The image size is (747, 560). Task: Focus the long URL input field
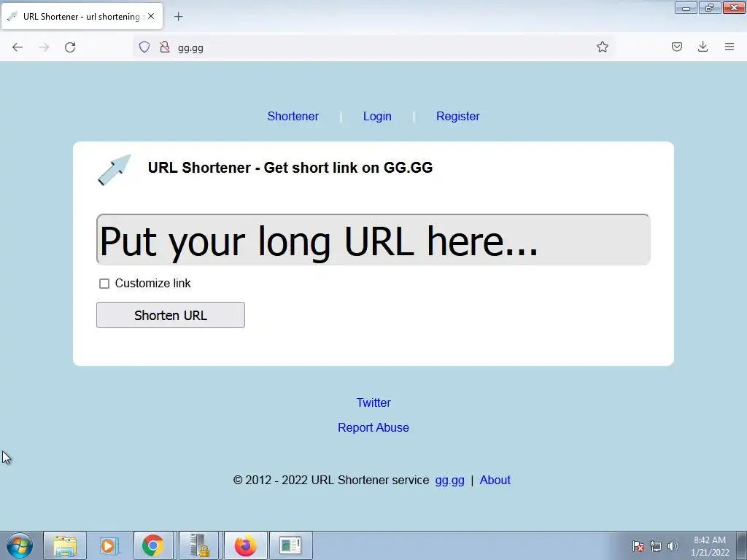coord(373,240)
